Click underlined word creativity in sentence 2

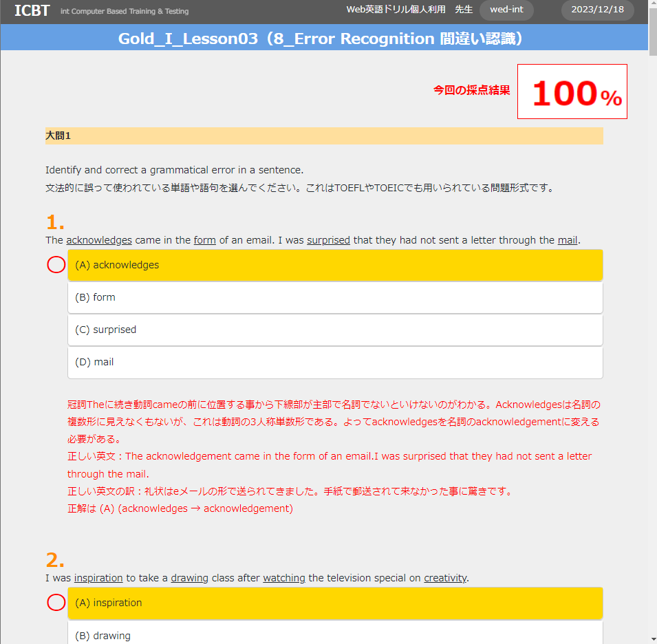(x=445, y=578)
